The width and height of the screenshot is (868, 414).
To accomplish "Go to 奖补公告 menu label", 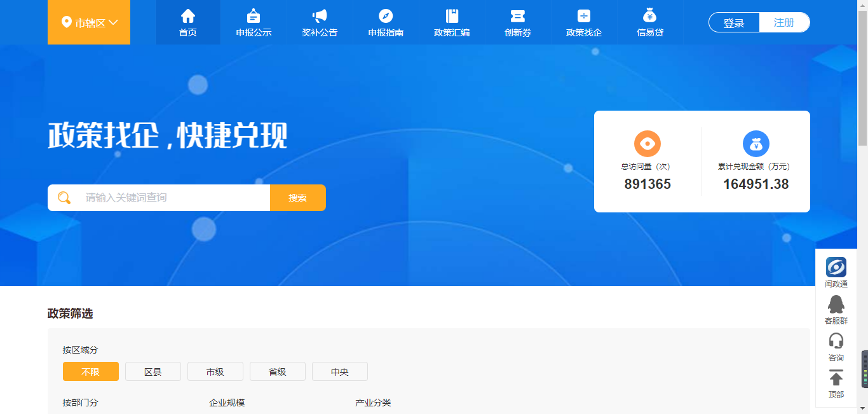I will [320, 32].
